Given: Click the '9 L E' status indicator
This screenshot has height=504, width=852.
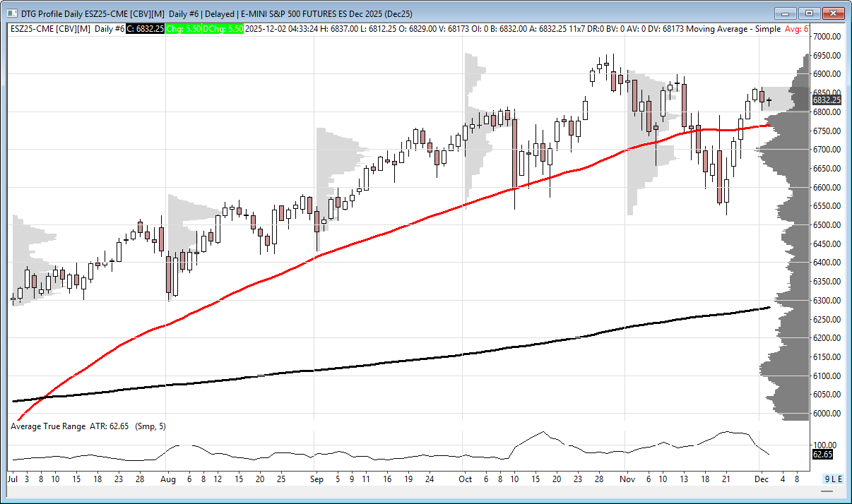Looking at the screenshot, I should pyautogui.click(x=834, y=479).
